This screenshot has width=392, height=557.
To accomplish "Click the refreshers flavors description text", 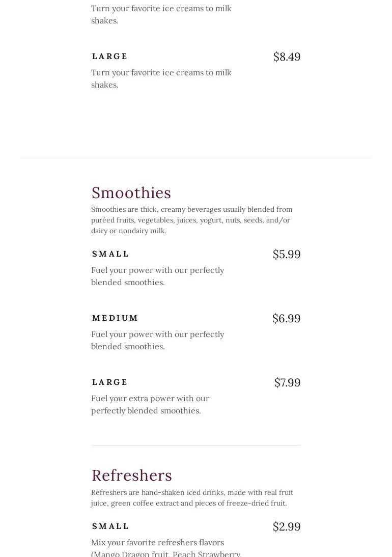I will 166,548.
